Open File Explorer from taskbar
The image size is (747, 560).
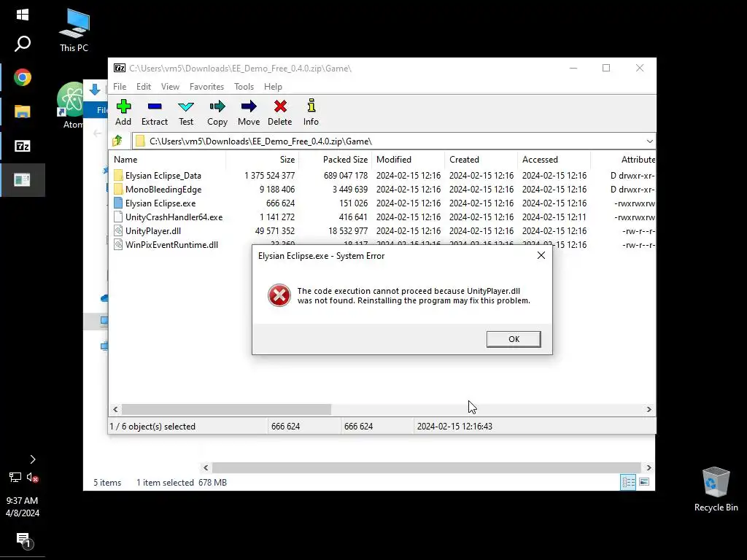pyautogui.click(x=23, y=112)
